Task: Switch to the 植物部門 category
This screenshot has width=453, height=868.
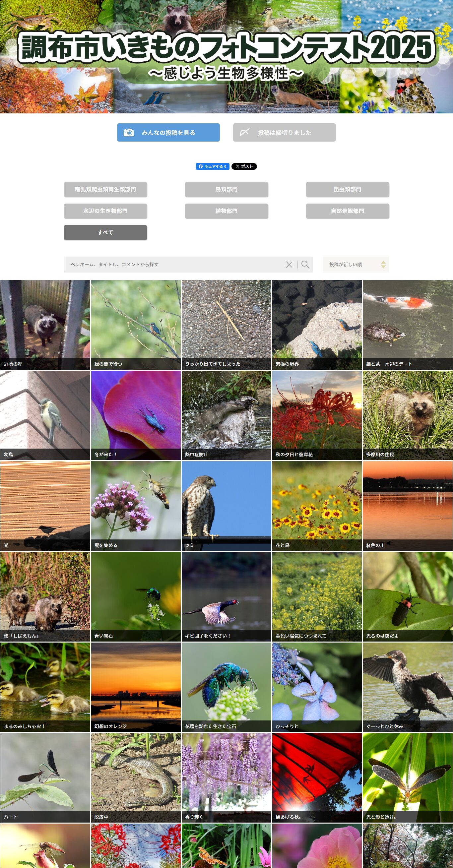Action: pyautogui.click(x=227, y=211)
